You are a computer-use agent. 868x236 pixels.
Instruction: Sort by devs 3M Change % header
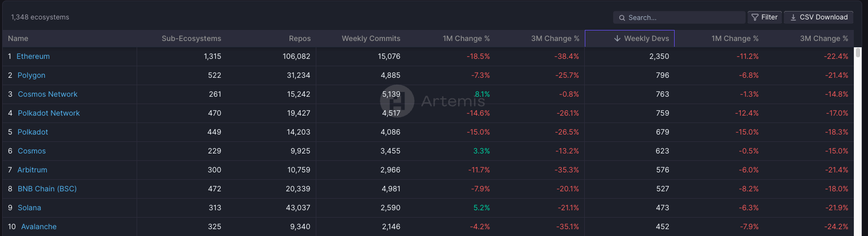(824, 38)
